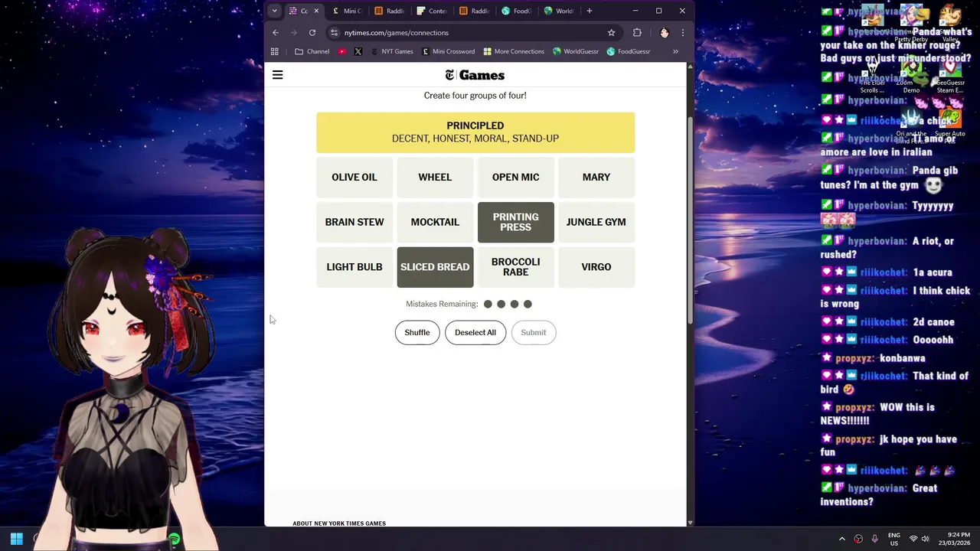Open the YouTube bookmark icon

(x=342, y=51)
